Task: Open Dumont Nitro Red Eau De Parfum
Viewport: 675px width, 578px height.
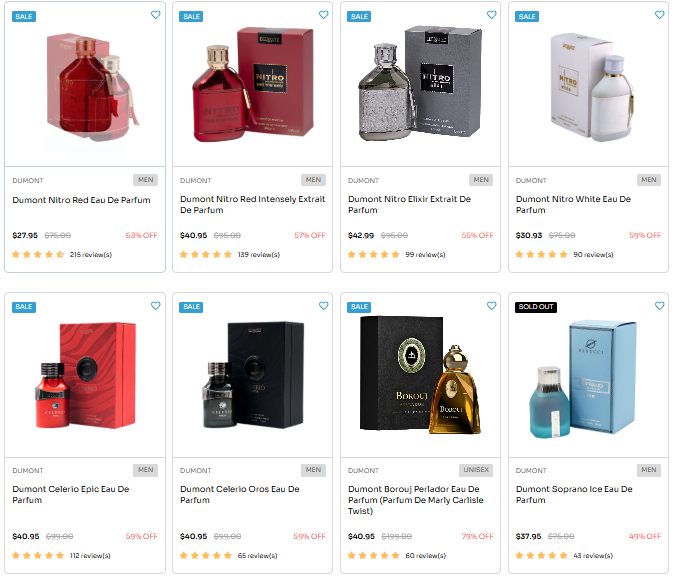Action: coord(81,200)
